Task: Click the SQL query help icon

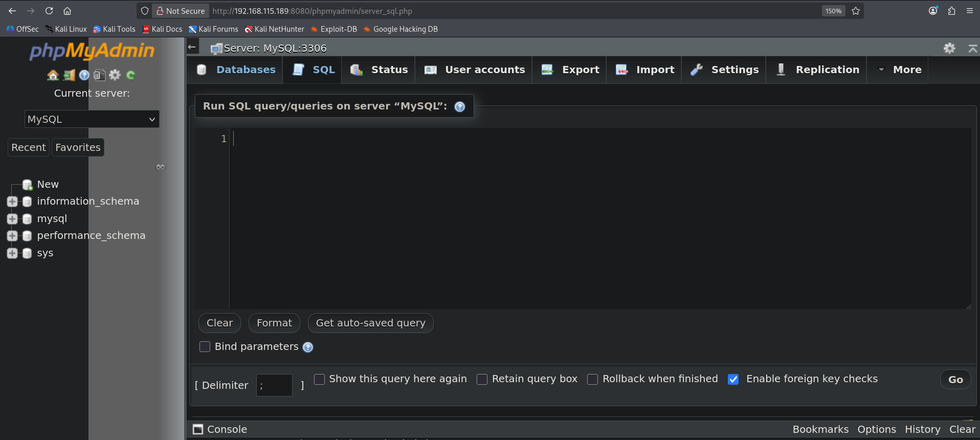Action: click(460, 106)
